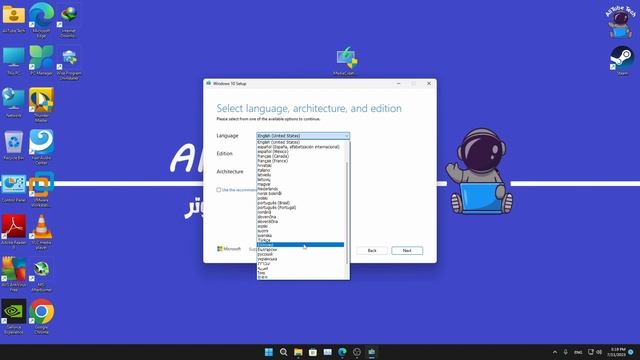Open Microsoft Edge from the taskbar
The image size is (640, 360).
point(342,352)
